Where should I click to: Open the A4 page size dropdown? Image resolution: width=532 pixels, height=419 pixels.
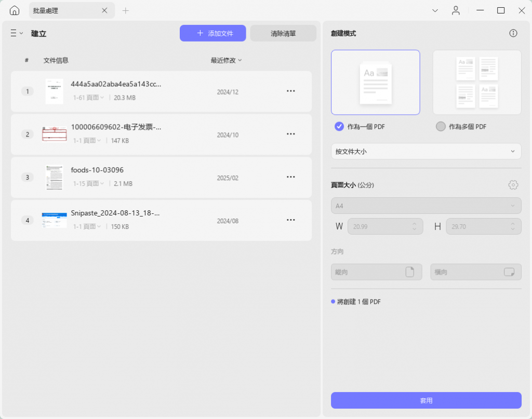coord(426,206)
